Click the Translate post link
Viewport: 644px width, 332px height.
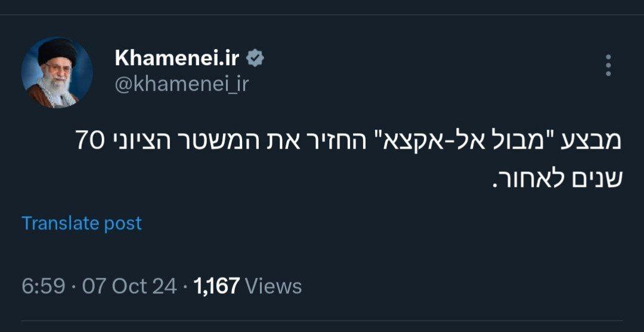[82, 223]
